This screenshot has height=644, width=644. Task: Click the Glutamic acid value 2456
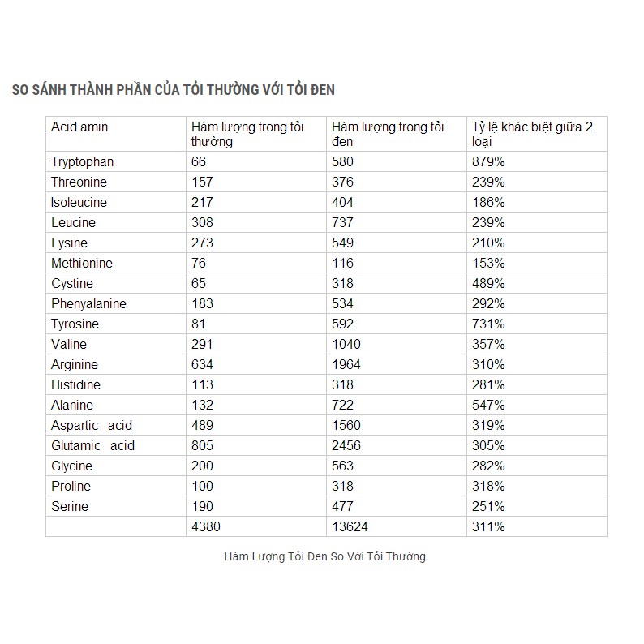point(346,445)
